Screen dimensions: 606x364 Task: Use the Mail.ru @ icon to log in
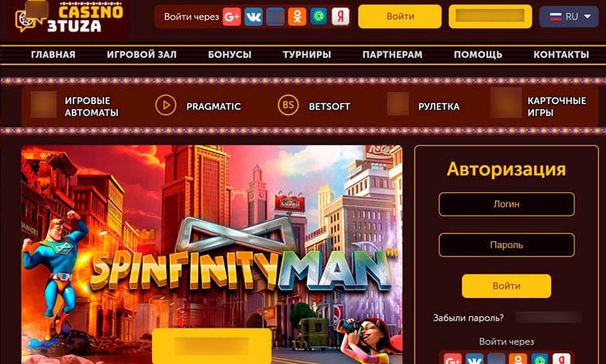coord(318,17)
